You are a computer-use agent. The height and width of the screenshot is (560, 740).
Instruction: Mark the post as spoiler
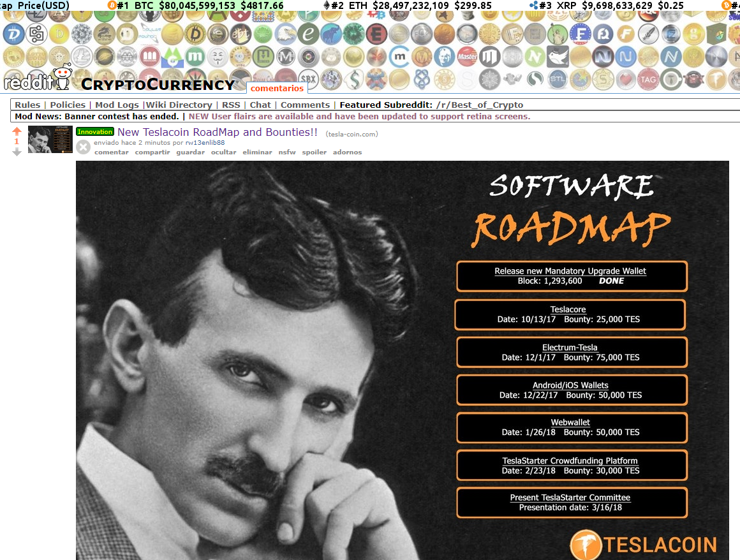pyautogui.click(x=314, y=152)
